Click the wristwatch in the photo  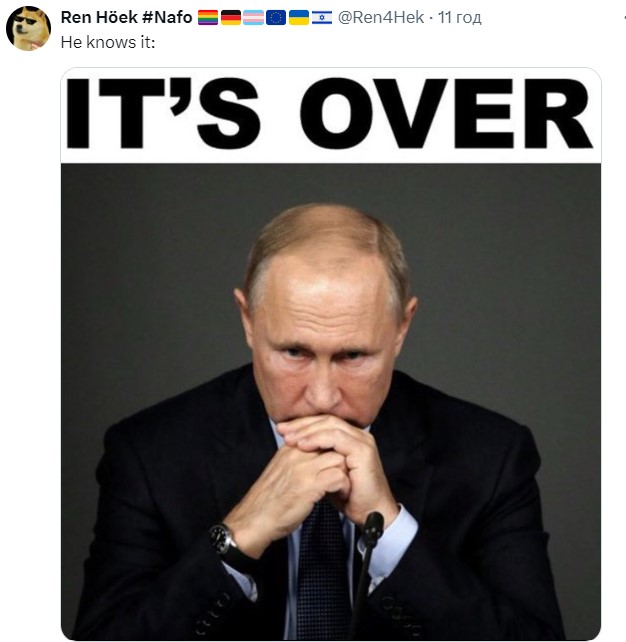223,539
